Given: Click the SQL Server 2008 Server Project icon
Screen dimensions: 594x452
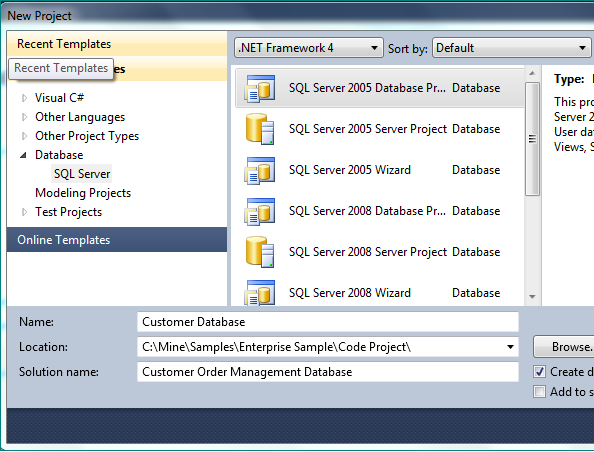Looking at the screenshot, I should [x=259, y=252].
